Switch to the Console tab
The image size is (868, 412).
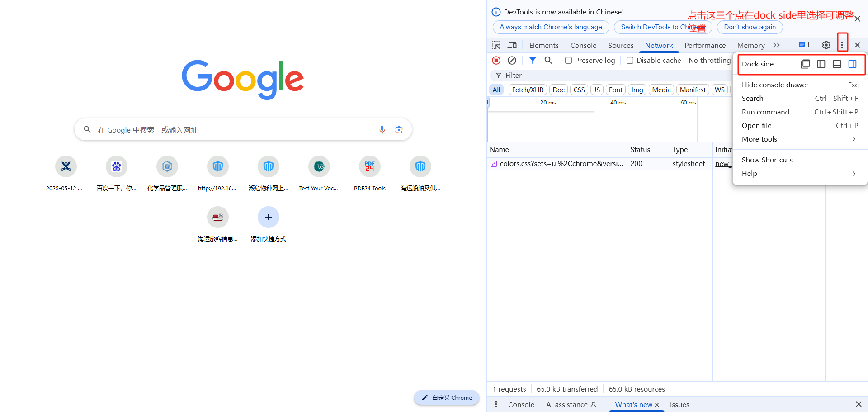tap(583, 45)
